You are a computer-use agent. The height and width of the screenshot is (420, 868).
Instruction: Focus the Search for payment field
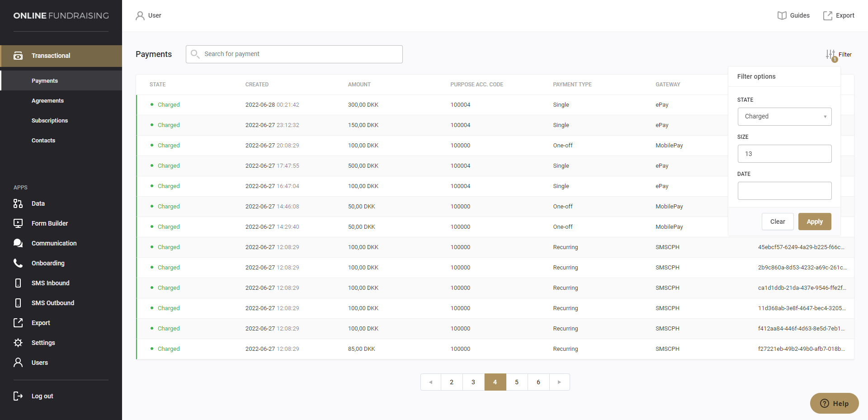pos(294,54)
